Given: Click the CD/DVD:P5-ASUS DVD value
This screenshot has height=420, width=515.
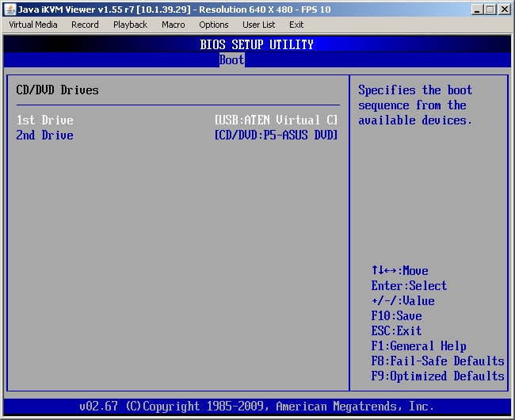Looking at the screenshot, I should (276, 135).
